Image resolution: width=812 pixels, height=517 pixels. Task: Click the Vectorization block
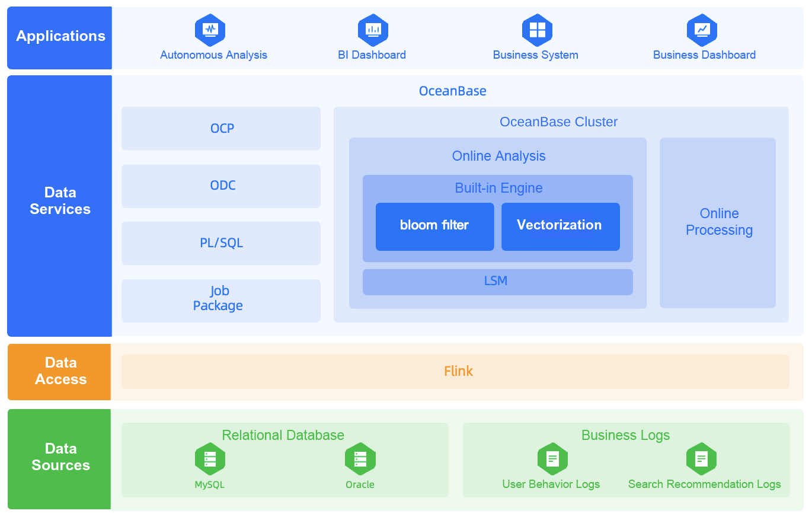560,226
